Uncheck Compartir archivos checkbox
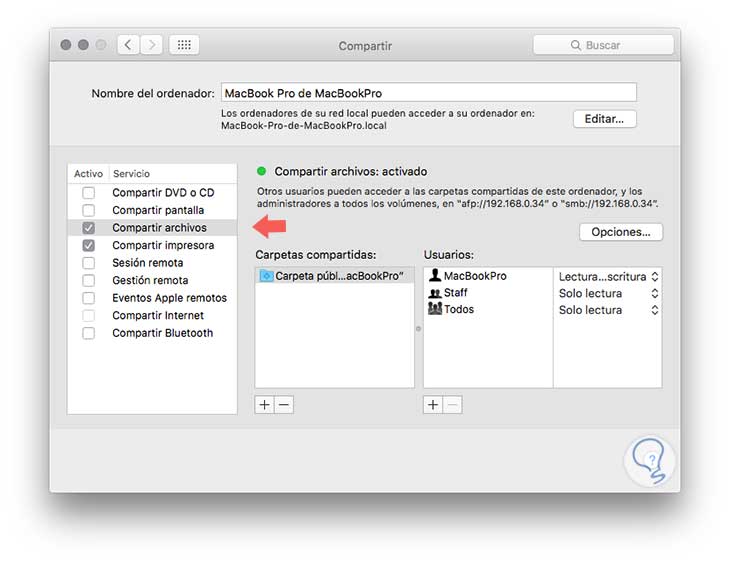The height and width of the screenshot is (563, 730). (x=88, y=228)
